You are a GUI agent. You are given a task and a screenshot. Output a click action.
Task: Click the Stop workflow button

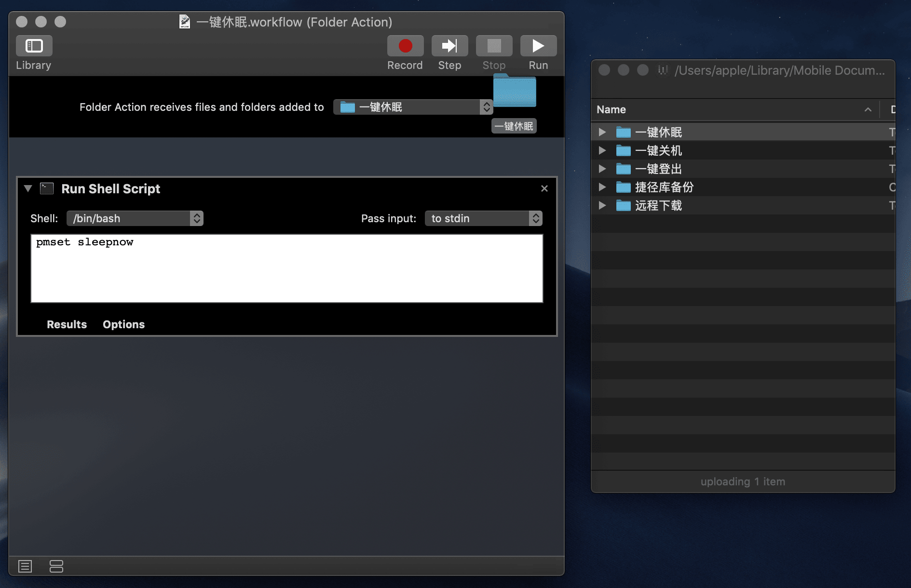point(494,46)
